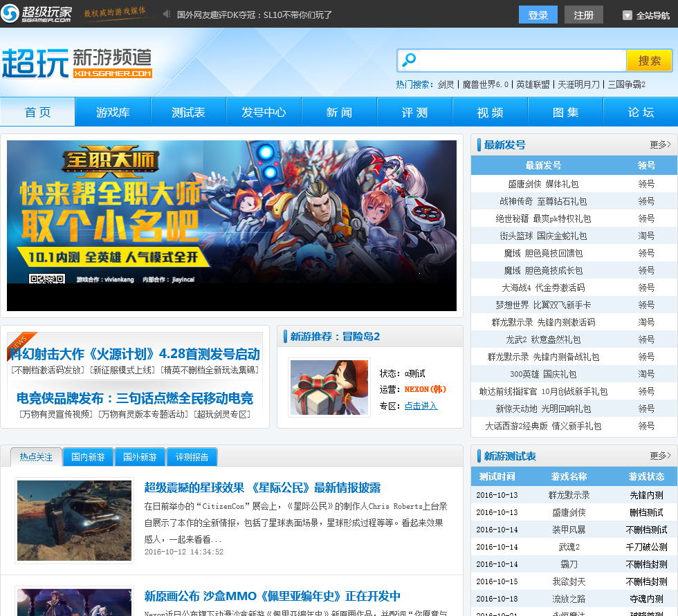Open 电竞侠品牌发布 headline
This screenshot has width=678, height=616.
coord(135,398)
